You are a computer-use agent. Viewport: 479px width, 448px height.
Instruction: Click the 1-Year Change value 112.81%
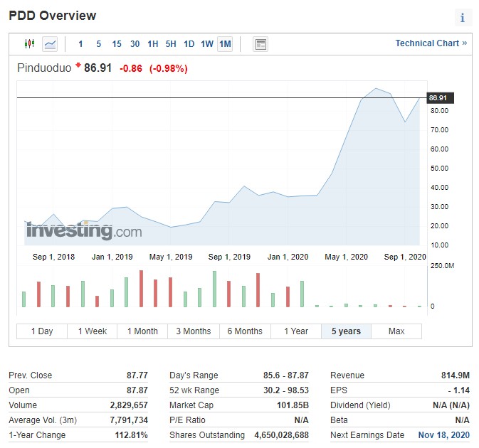[132, 435]
